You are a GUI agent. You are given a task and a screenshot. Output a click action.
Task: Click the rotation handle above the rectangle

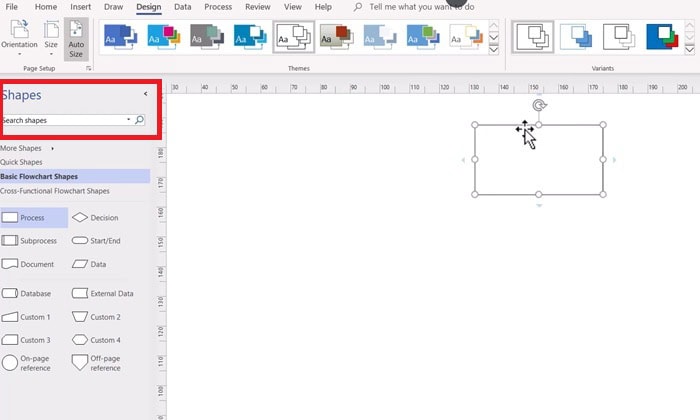539,105
